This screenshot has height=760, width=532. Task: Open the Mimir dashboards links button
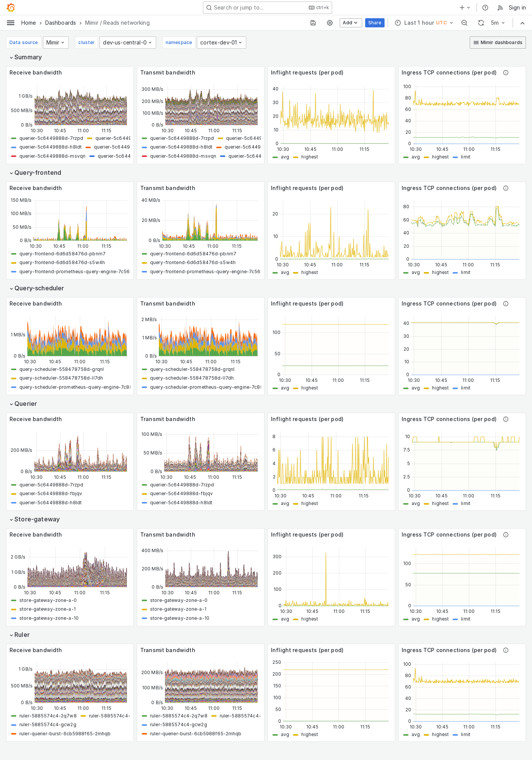tap(498, 43)
